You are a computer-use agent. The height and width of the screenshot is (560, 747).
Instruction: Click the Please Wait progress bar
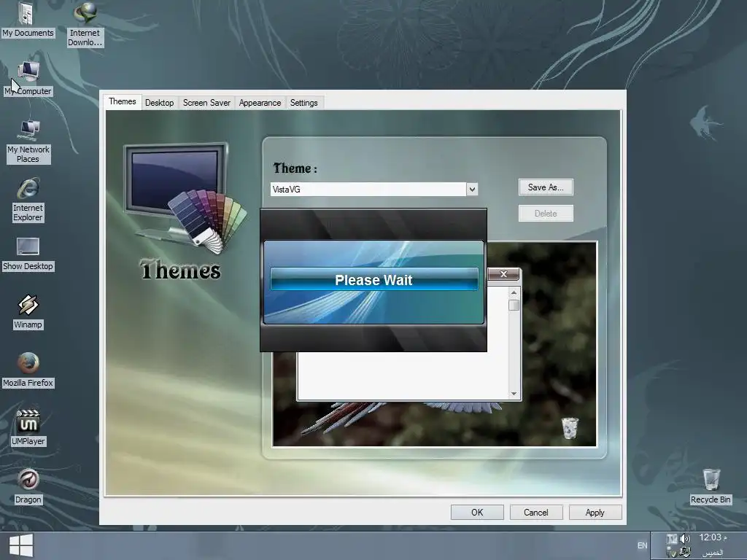tap(374, 279)
